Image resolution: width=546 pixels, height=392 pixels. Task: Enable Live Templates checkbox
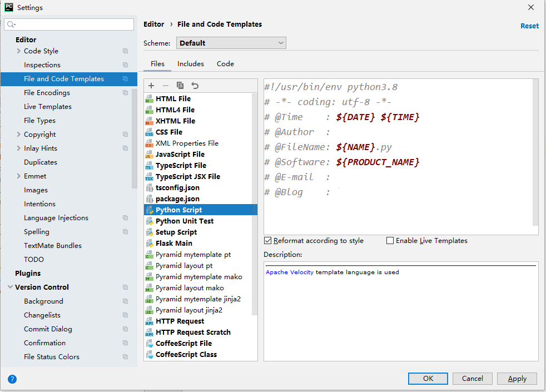click(390, 241)
